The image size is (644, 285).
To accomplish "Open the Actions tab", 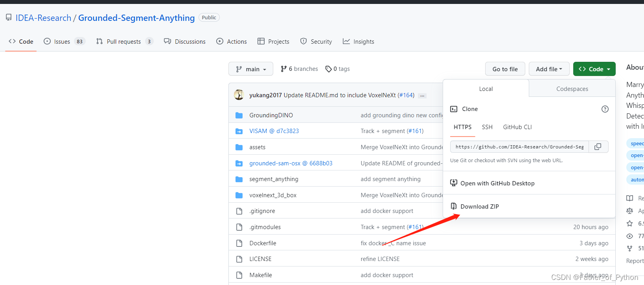I will pos(232,41).
